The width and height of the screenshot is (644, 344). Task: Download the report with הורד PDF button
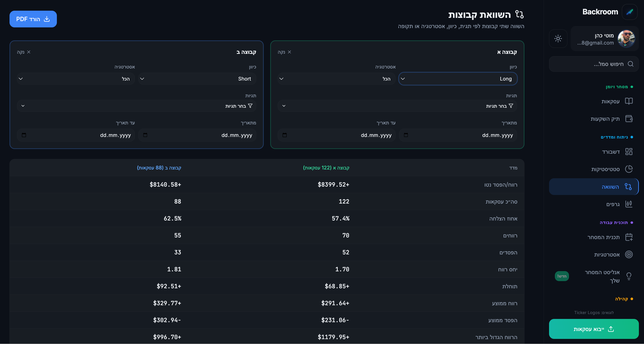[x=33, y=19]
